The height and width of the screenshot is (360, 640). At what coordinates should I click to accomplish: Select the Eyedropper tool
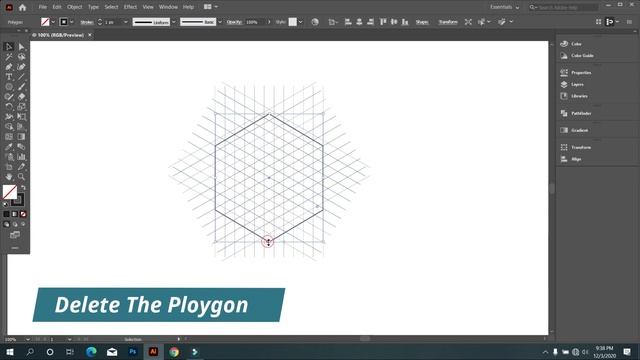click(x=9, y=147)
